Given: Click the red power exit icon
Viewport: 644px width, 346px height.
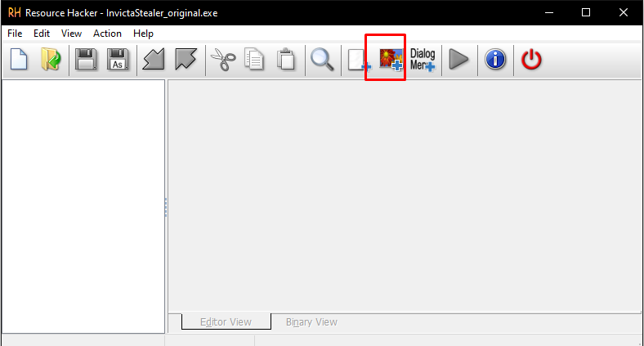Looking at the screenshot, I should point(531,60).
